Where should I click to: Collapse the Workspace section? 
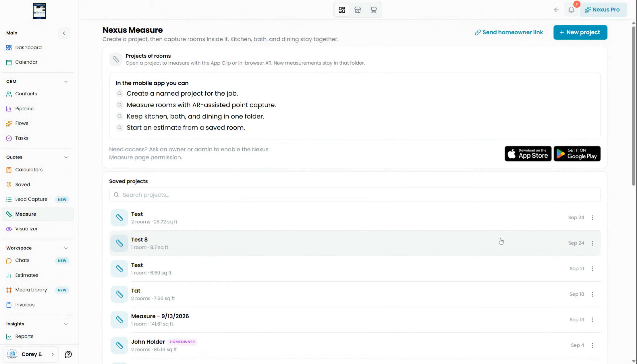[x=66, y=248]
